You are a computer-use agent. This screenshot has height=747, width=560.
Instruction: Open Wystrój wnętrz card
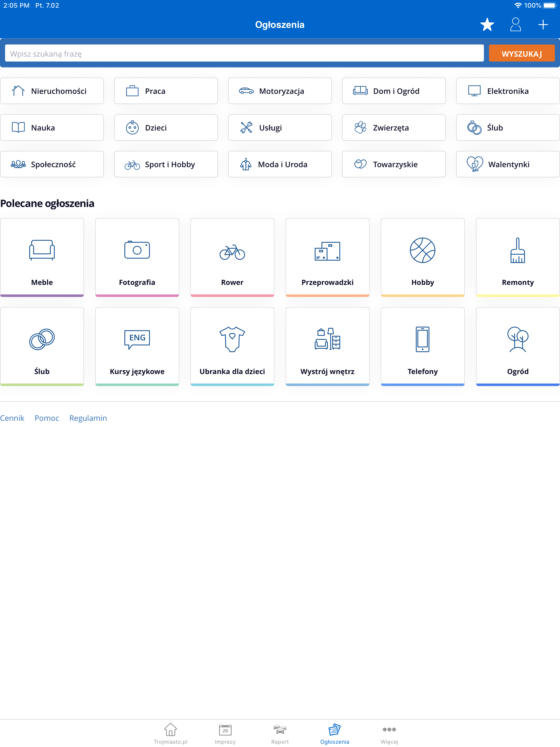(x=328, y=346)
